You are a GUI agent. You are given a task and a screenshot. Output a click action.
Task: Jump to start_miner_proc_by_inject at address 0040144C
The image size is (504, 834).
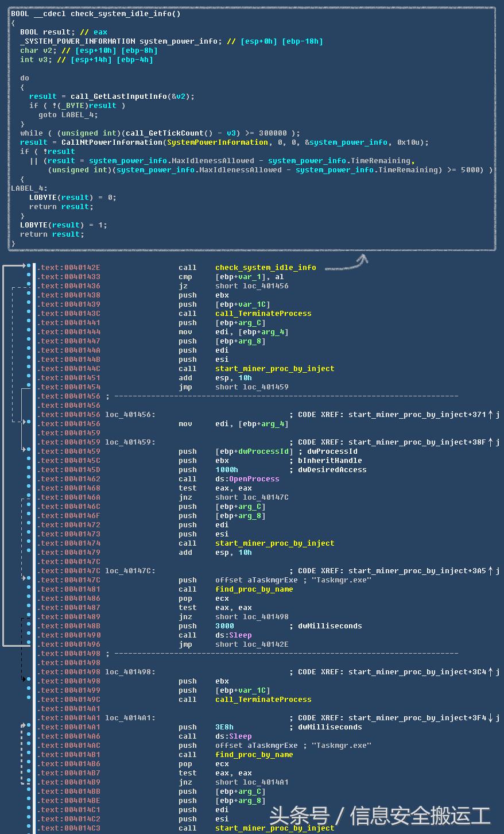[274, 369]
